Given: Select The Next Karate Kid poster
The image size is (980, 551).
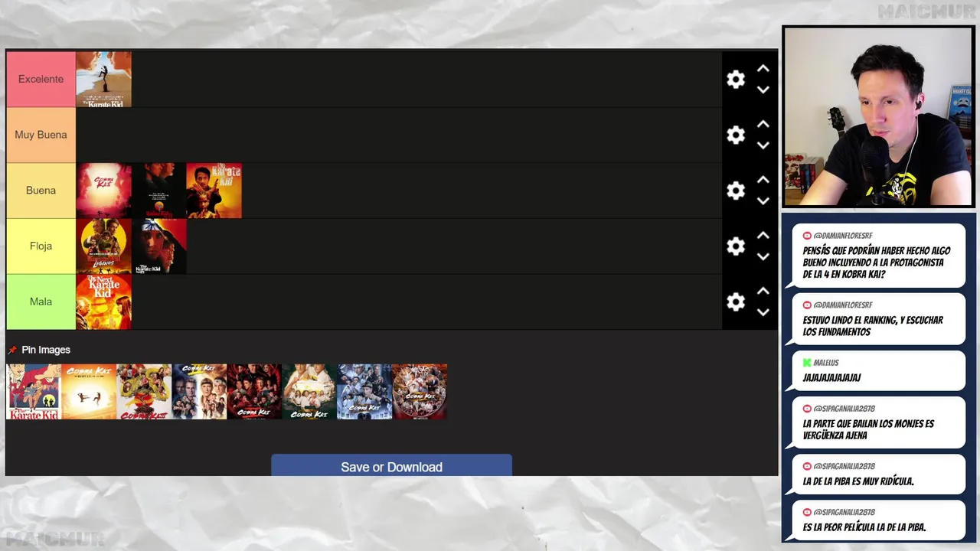Looking at the screenshot, I should [103, 302].
